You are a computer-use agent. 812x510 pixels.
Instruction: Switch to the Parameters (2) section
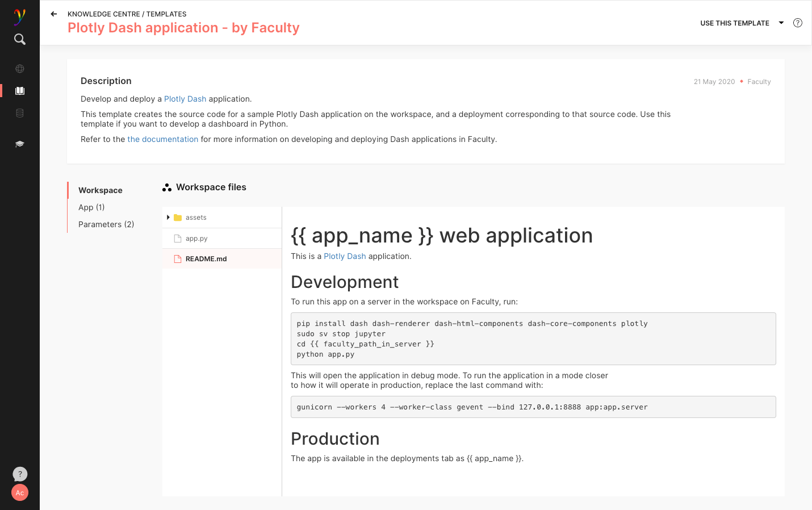[x=106, y=224]
